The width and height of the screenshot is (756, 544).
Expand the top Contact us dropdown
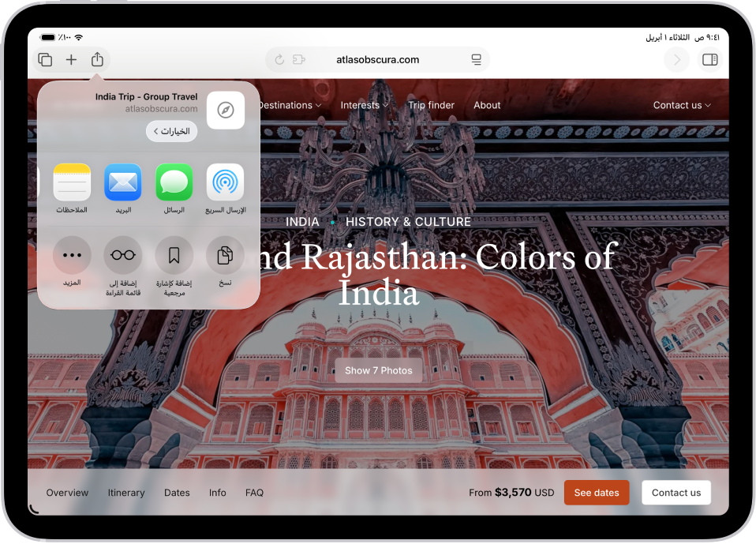[682, 105]
